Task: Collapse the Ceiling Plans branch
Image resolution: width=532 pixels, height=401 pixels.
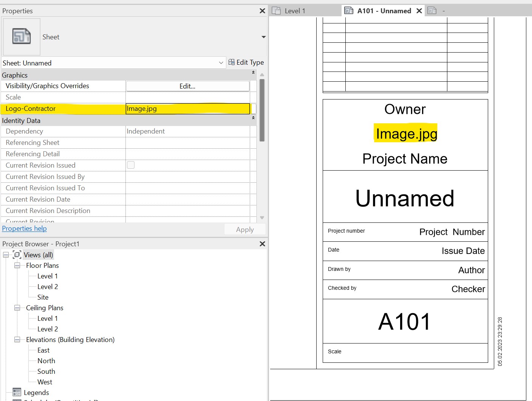Action: (x=17, y=308)
